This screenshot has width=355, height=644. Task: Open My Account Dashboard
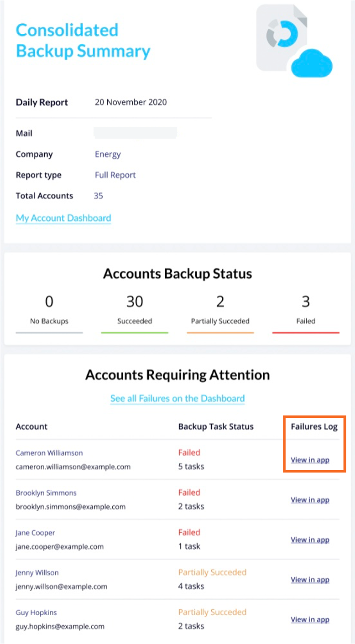63,218
